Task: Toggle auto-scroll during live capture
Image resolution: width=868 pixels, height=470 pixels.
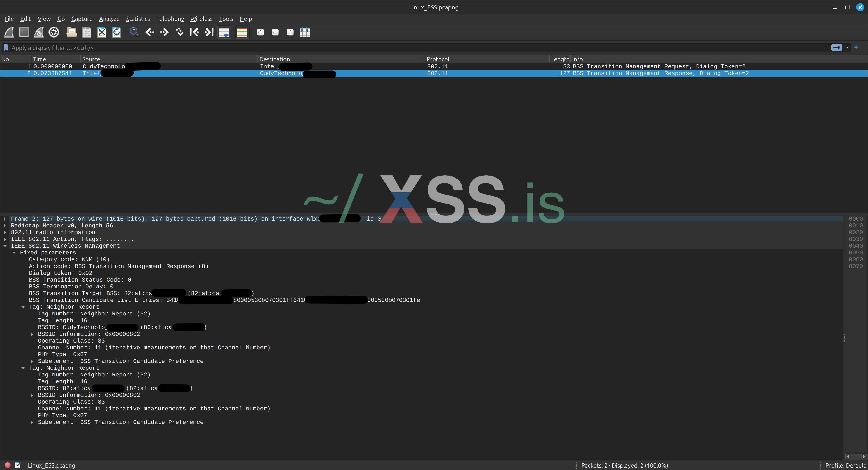Action: tap(224, 32)
